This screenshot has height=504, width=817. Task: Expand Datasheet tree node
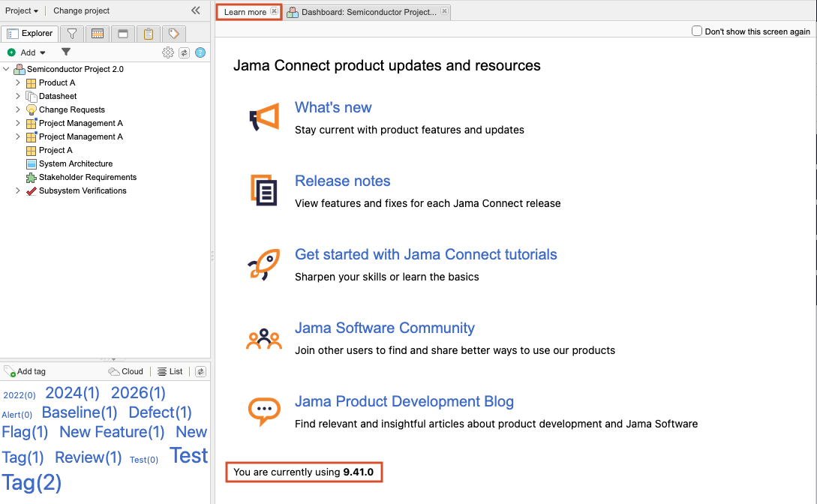18,96
